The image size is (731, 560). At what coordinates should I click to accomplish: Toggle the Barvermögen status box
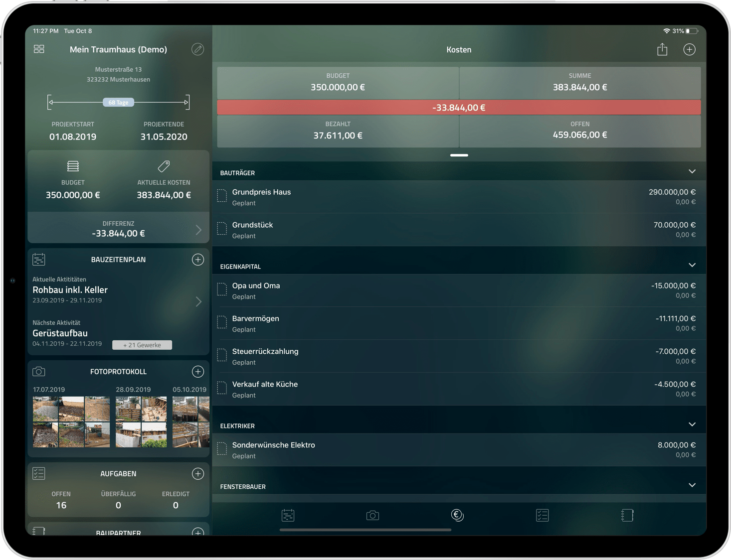click(222, 322)
